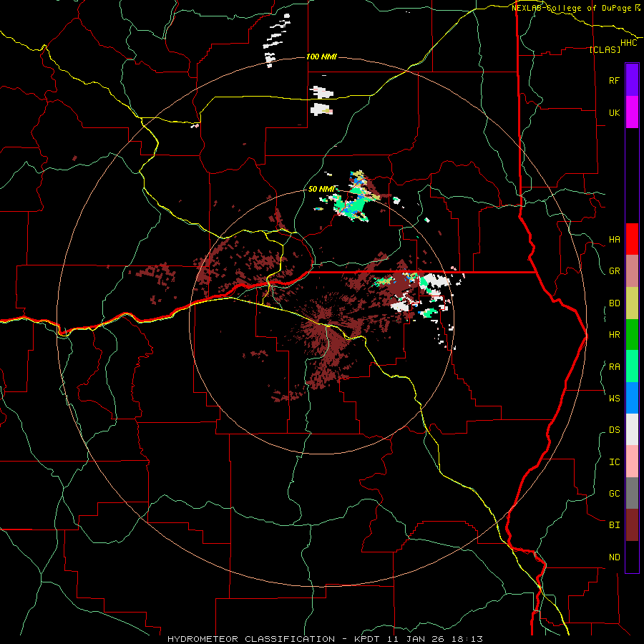
Task: Click the 'UK' legend label
Action: pyautogui.click(x=614, y=112)
